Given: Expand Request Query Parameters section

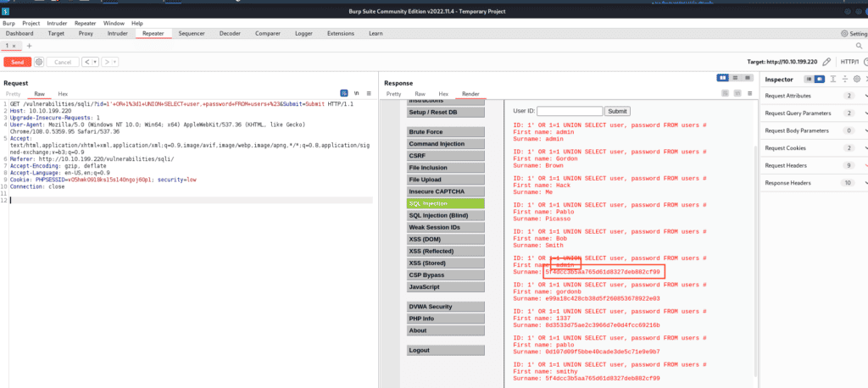Looking at the screenshot, I should tap(814, 113).
